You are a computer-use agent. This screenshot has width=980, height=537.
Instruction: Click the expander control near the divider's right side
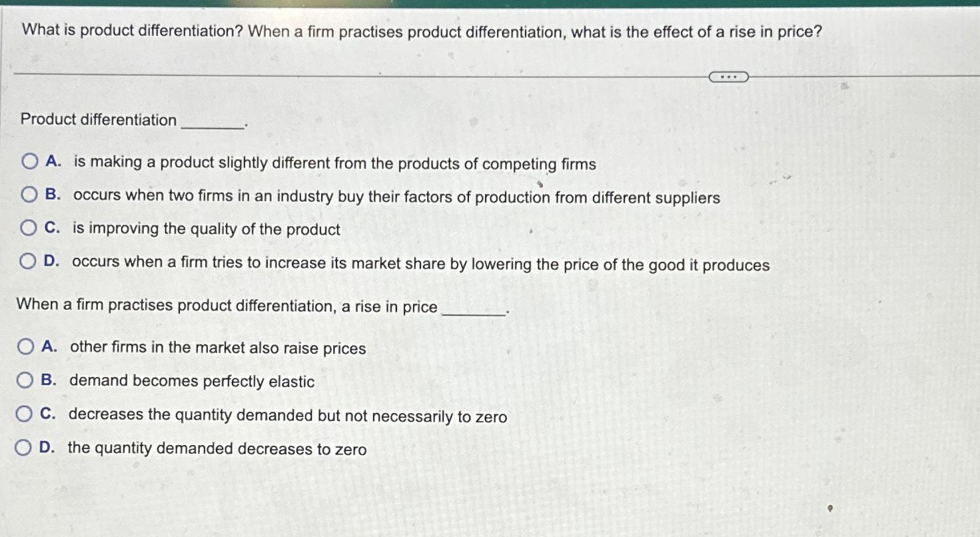click(729, 77)
